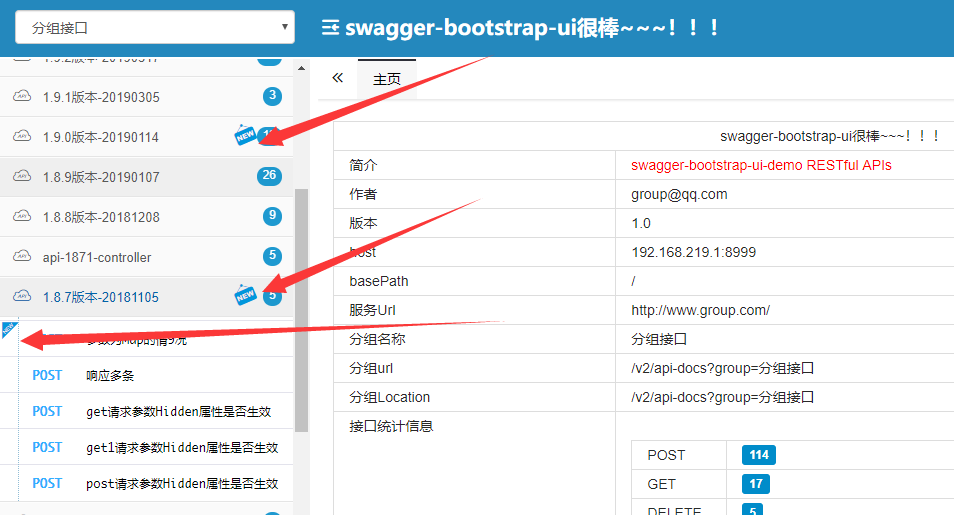Viewport: 954px width, 515px height.
Task: Click cloud icon beside api-1871-controller
Action: [22, 257]
